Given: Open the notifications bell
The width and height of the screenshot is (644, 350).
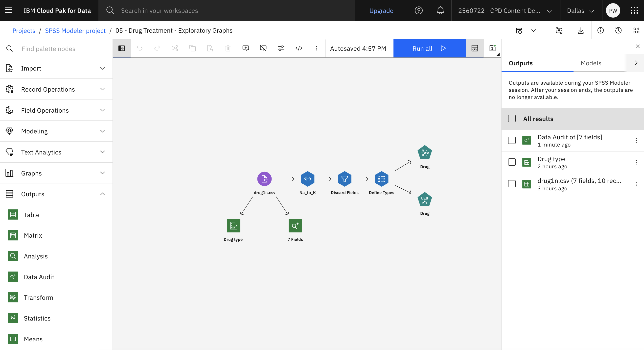Looking at the screenshot, I should click(x=440, y=10).
